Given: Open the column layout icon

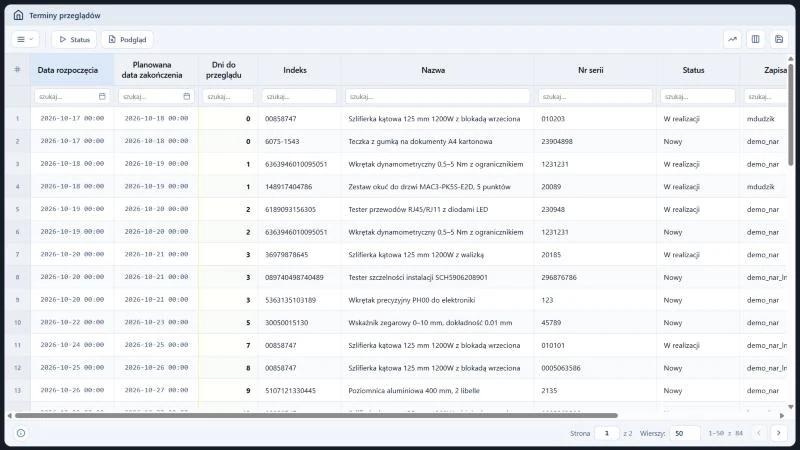Looking at the screenshot, I should (756, 39).
